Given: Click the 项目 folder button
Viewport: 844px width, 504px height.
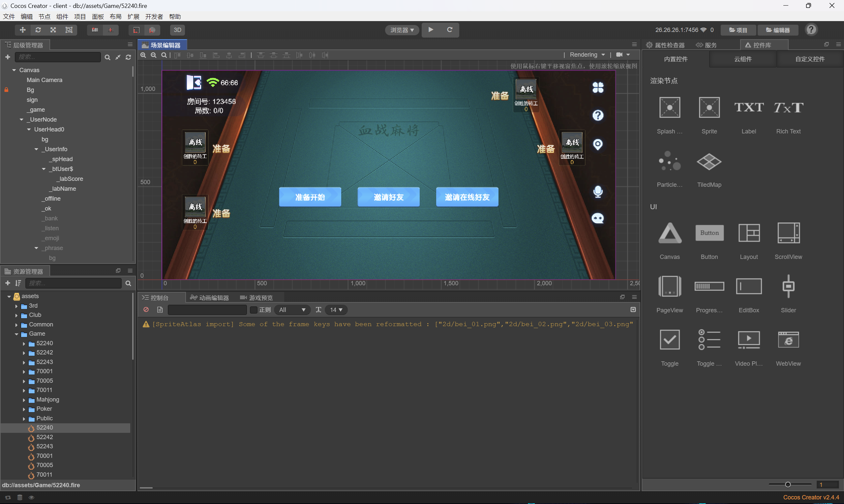Looking at the screenshot, I should point(738,30).
